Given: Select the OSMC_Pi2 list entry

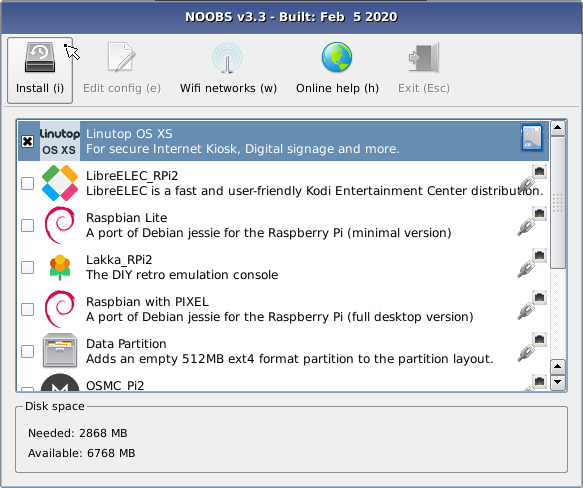Looking at the screenshot, I should pos(283,382).
